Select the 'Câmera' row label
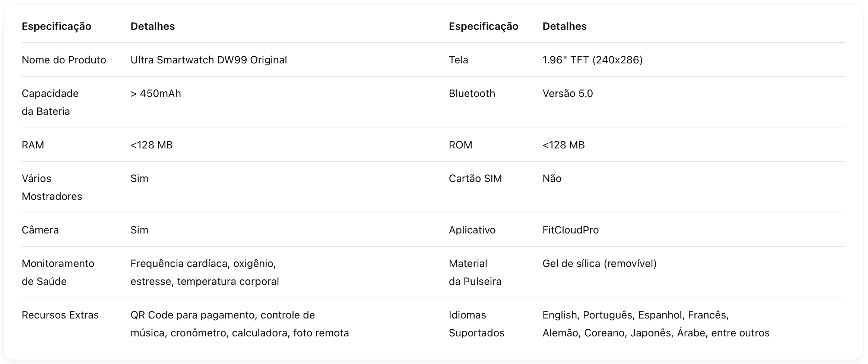Viewport: 868px width, 364px height. click(40, 230)
